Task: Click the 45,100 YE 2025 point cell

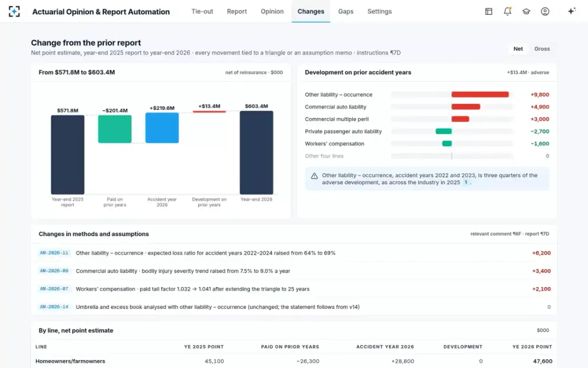Action: (x=214, y=361)
